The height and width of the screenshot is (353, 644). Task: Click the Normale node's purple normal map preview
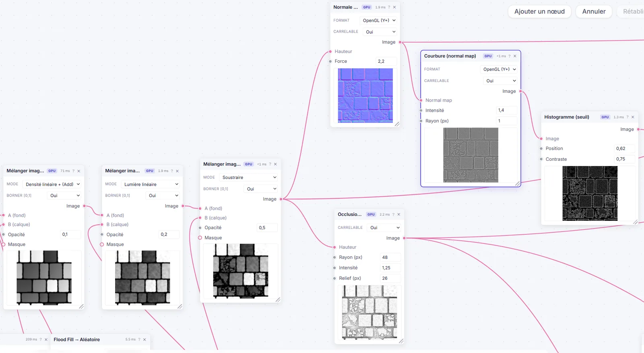[365, 96]
